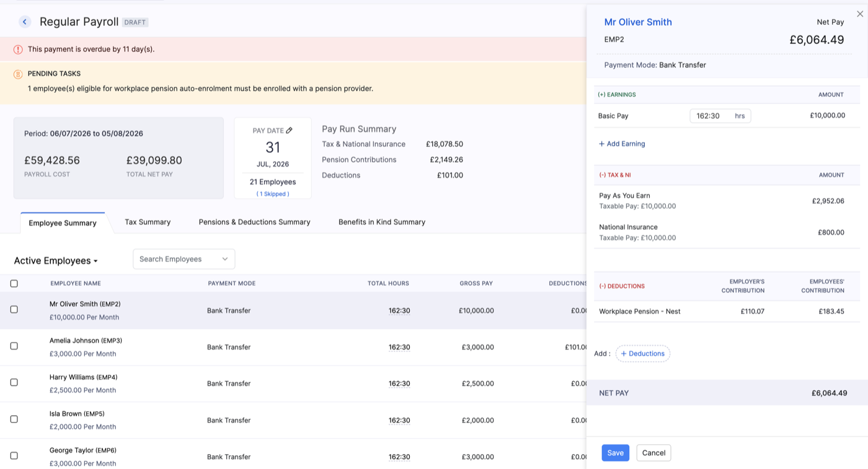Tick the select-all employees header checkbox
The height and width of the screenshot is (469, 868).
[14, 283]
